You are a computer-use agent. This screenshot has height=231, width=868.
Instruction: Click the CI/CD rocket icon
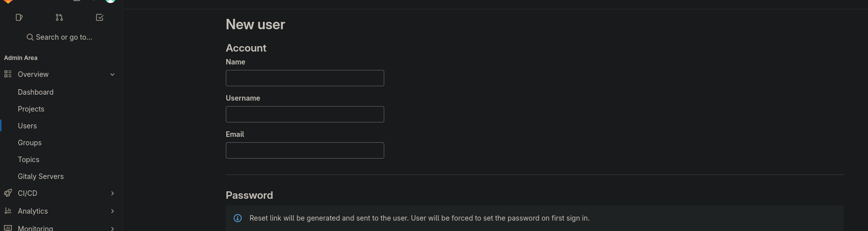click(8, 193)
